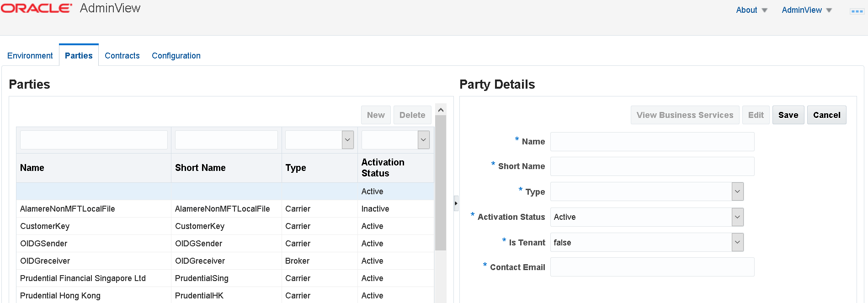The height and width of the screenshot is (303, 868).
Task: Switch to the Contracts tab
Action: (122, 56)
